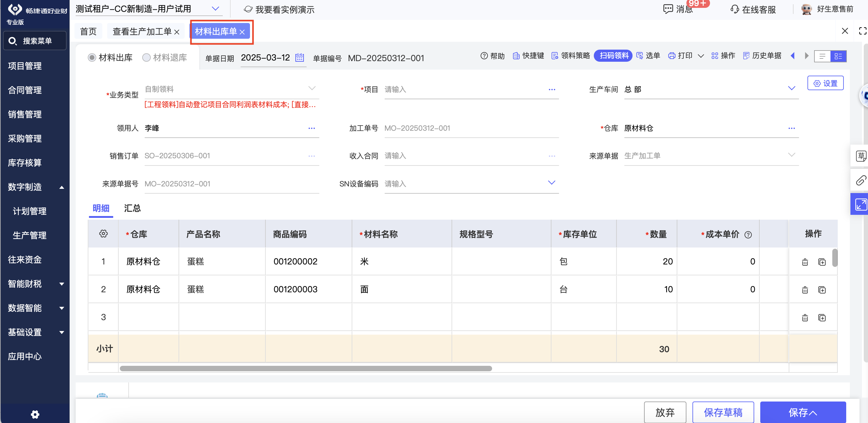Open the 领料策略 option

click(x=570, y=56)
